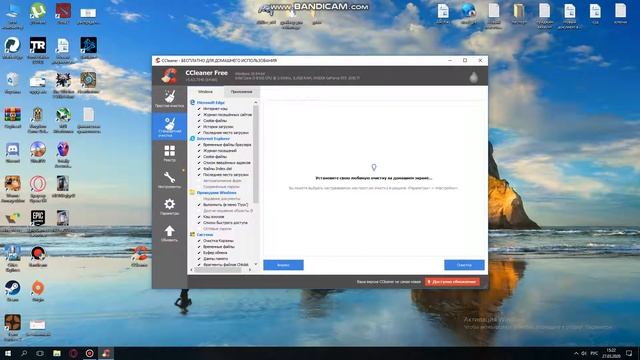Uncheck Журнал посещений under Internet Explorer
The width and height of the screenshot is (640, 360).
click(199, 151)
